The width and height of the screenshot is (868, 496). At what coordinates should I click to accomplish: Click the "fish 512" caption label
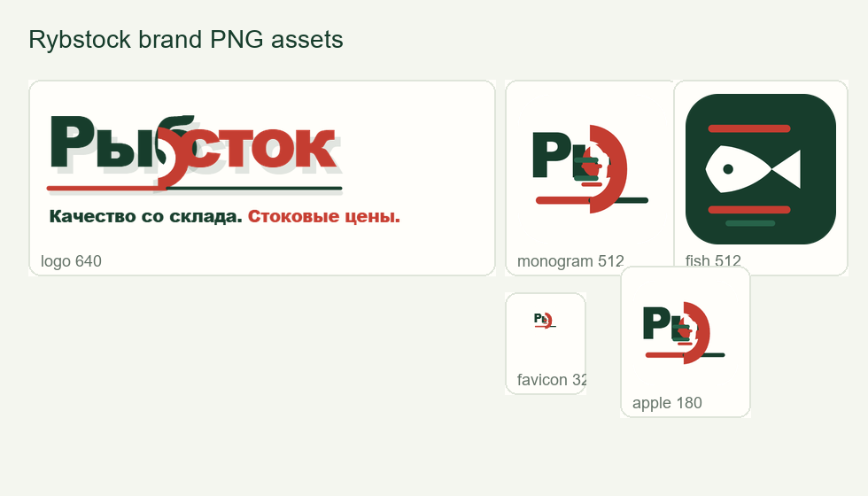pyautogui.click(x=712, y=260)
